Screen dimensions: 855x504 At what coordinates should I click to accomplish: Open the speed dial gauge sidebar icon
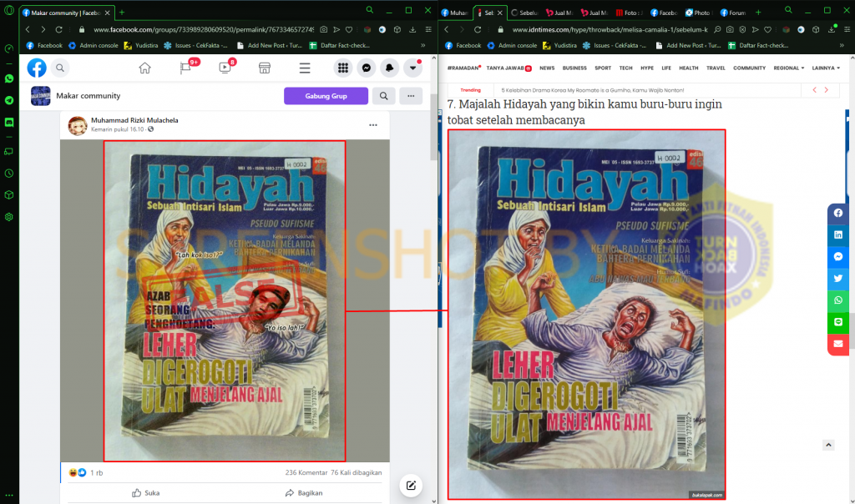pos(9,49)
